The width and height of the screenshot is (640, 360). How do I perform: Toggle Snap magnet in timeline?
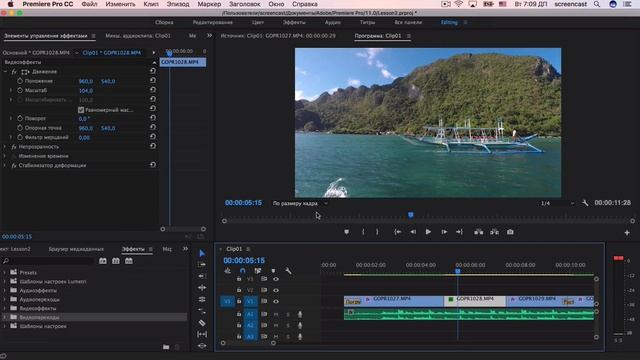[x=243, y=271]
